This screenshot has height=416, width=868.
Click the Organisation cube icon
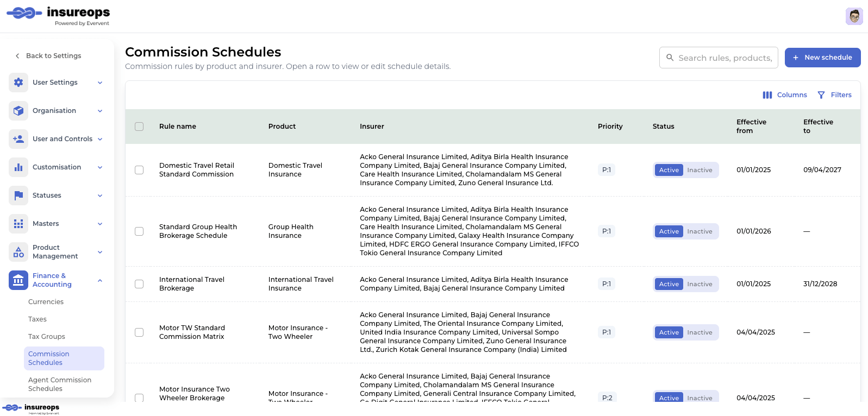[x=18, y=111]
